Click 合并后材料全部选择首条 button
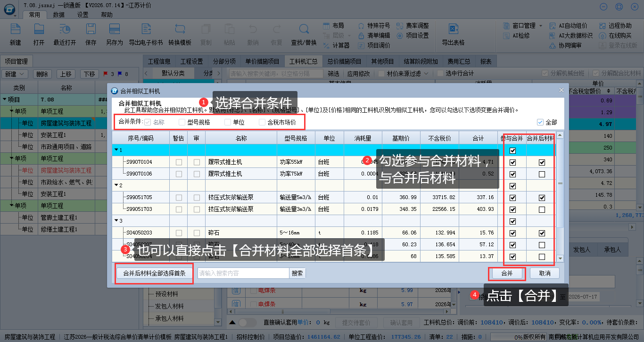The width and height of the screenshot is (644, 342). [x=154, y=273]
